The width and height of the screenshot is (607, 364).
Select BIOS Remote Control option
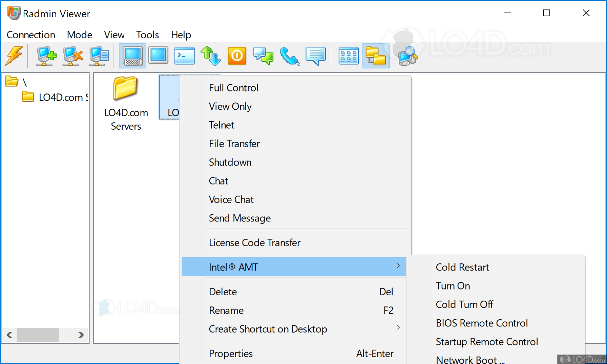pos(496,323)
